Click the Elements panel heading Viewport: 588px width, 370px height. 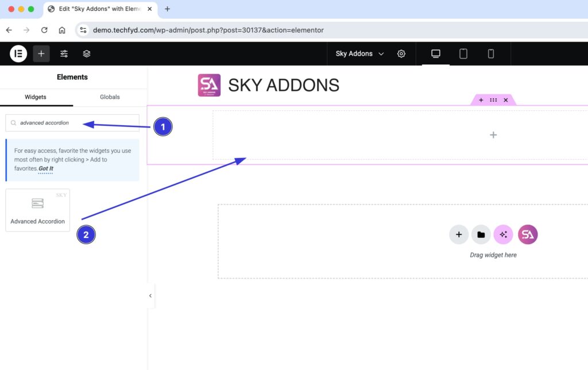tap(72, 77)
